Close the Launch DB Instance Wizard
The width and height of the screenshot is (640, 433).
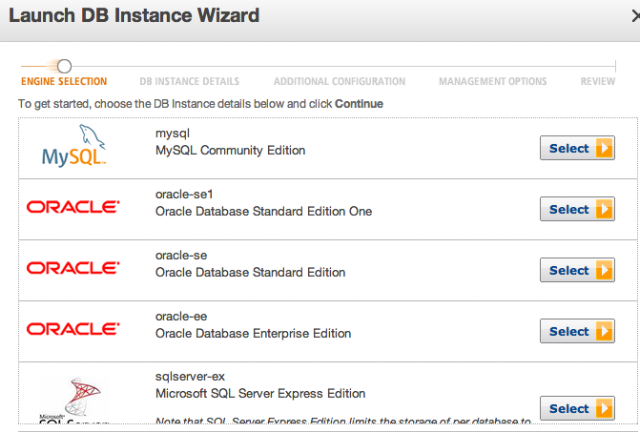point(636,16)
